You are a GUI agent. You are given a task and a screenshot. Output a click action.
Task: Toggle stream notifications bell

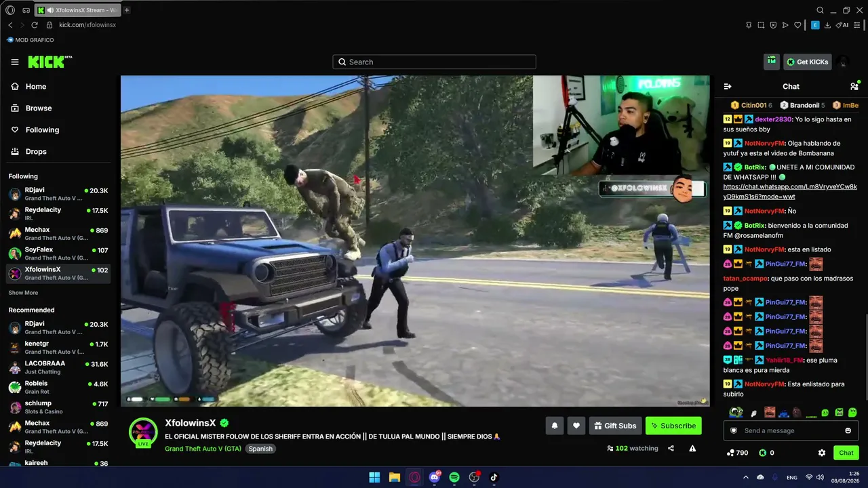point(555,426)
